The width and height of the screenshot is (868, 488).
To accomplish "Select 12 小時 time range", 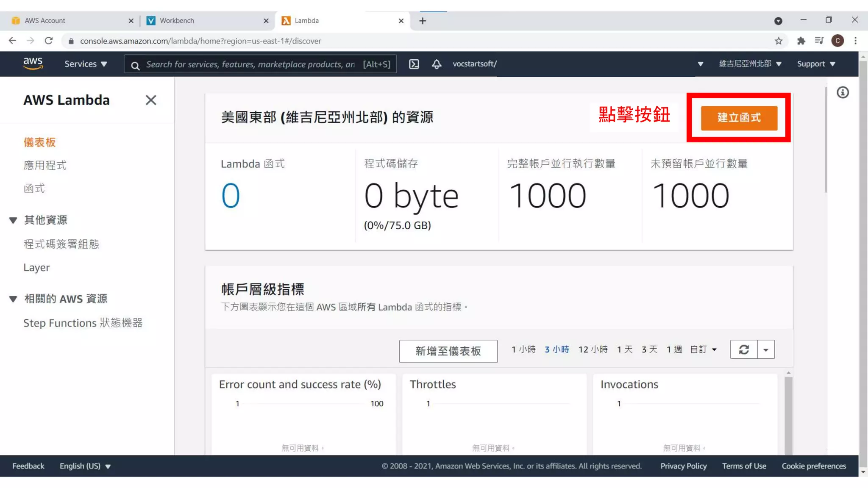I will click(x=593, y=349).
